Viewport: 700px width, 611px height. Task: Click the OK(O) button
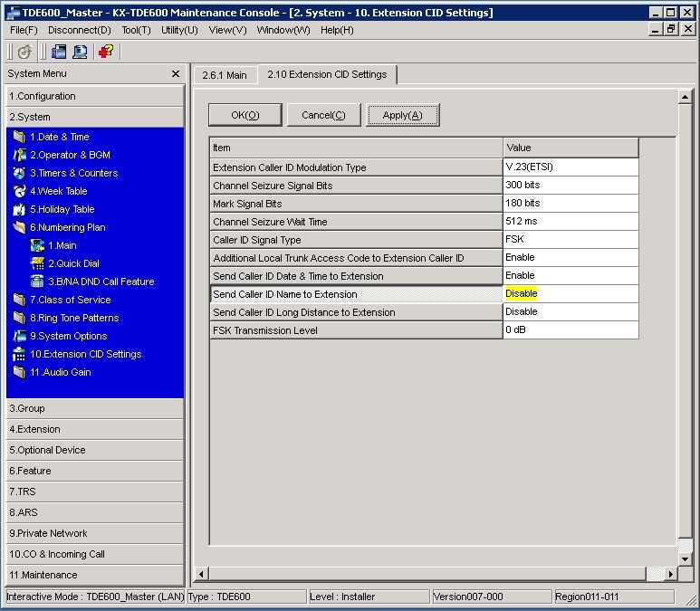point(245,115)
